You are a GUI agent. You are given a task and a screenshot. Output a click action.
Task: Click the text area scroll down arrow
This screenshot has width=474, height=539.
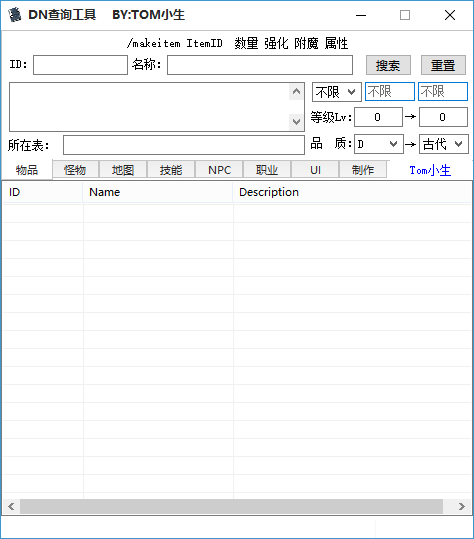[296, 122]
